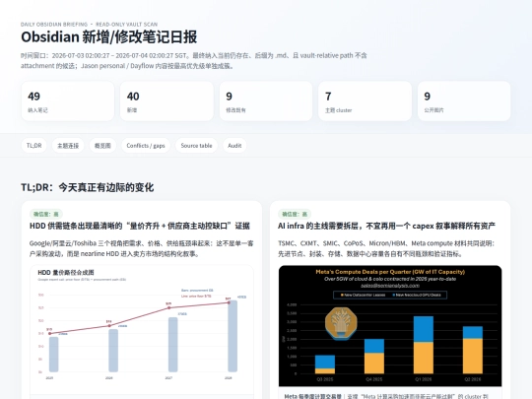Click the 确信度 badge on the AI infra card
The width and height of the screenshot is (532, 399).
tap(295, 214)
